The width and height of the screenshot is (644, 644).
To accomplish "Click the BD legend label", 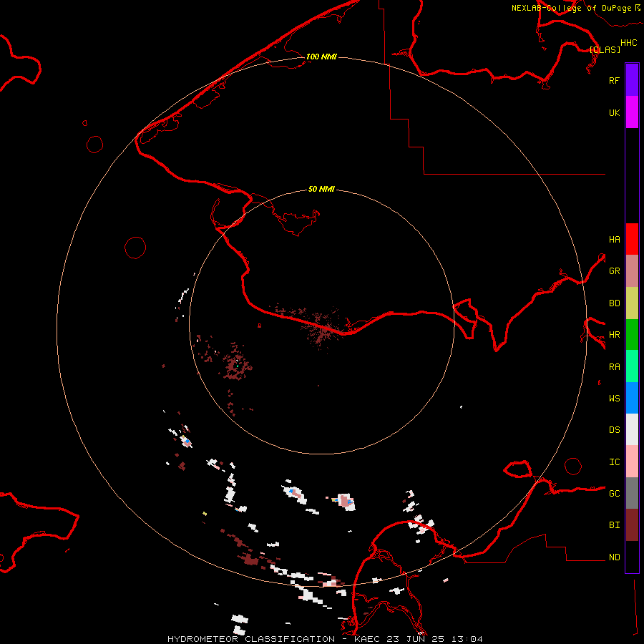I will click(614, 303).
